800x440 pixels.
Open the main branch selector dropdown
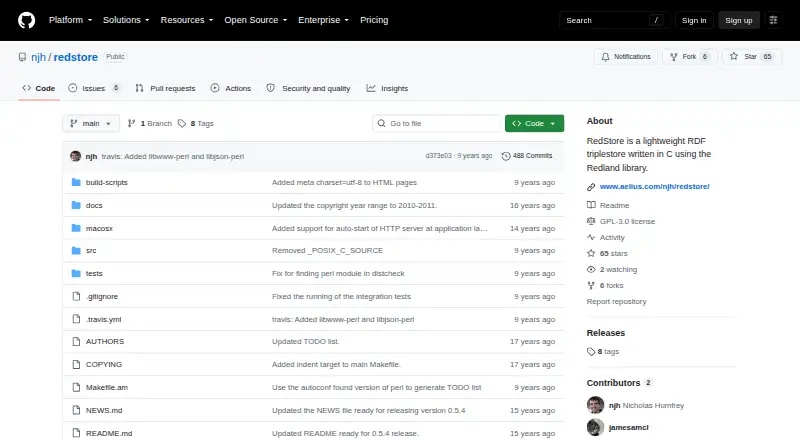pos(91,124)
